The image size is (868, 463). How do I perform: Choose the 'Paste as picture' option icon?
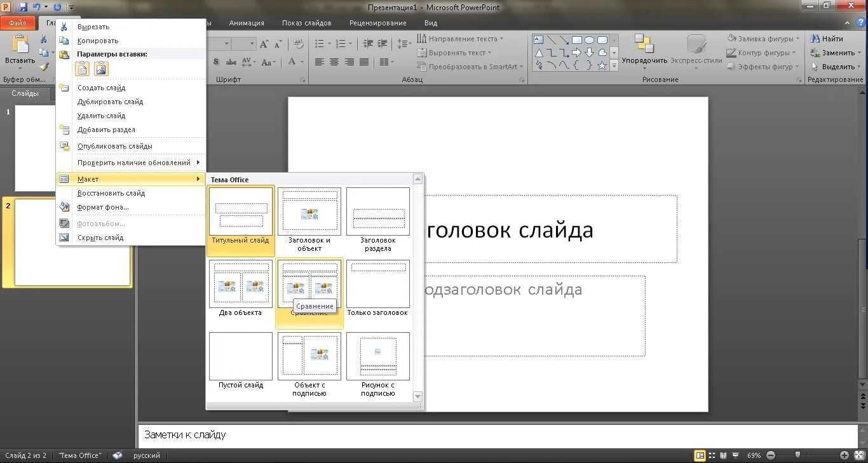coord(101,69)
